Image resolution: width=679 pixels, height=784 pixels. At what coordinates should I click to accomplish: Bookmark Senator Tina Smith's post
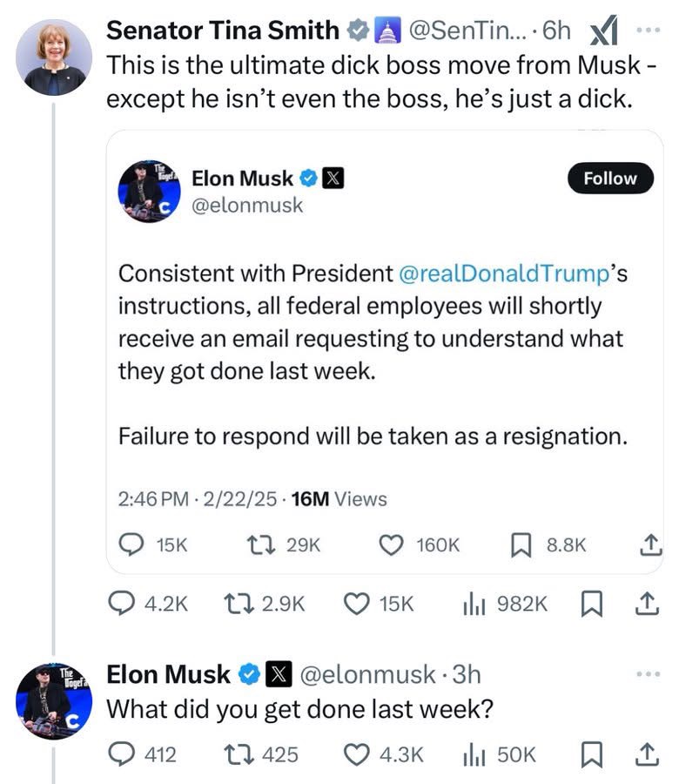[x=595, y=603]
